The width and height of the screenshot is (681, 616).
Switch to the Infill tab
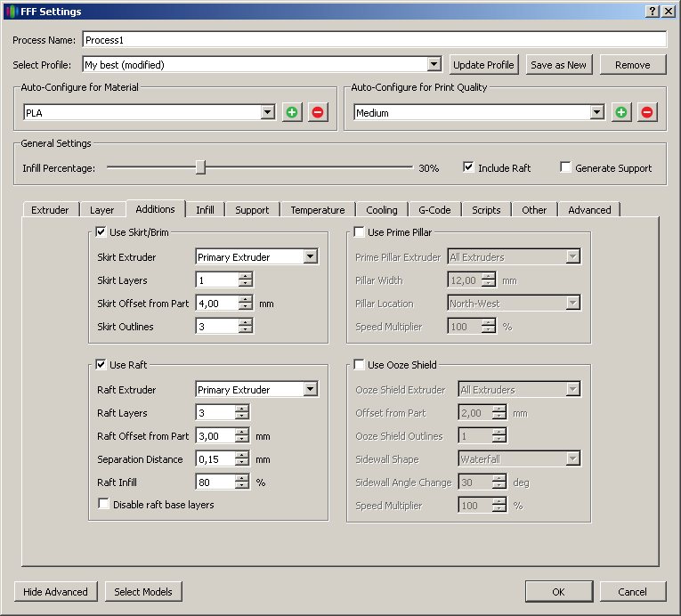(205, 210)
